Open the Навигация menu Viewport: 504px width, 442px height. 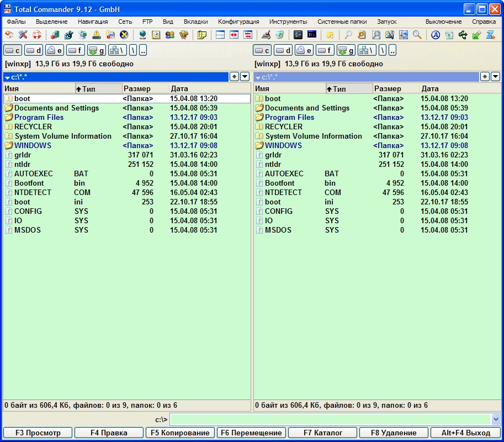coord(93,22)
